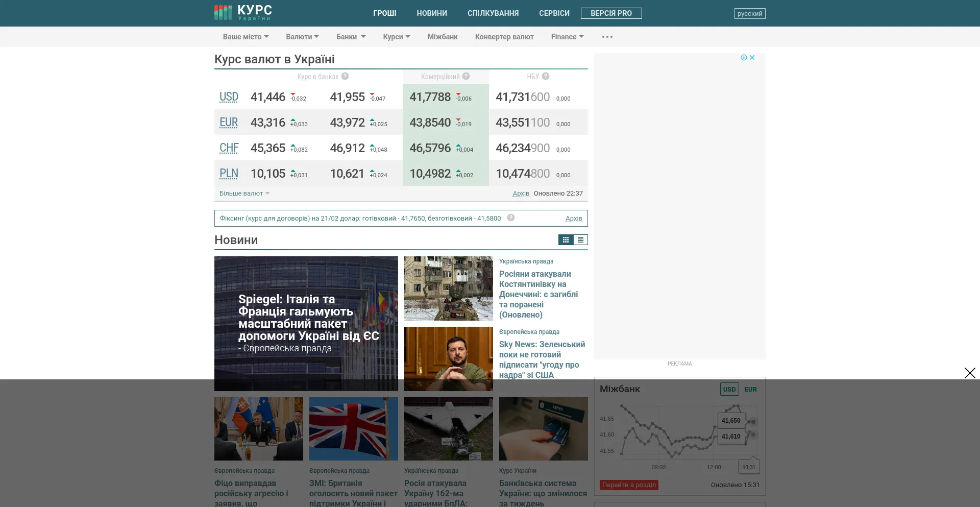Open the British flag article thumbnail
This screenshot has width=980, height=507.
pyautogui.click(x=354, y=429)
